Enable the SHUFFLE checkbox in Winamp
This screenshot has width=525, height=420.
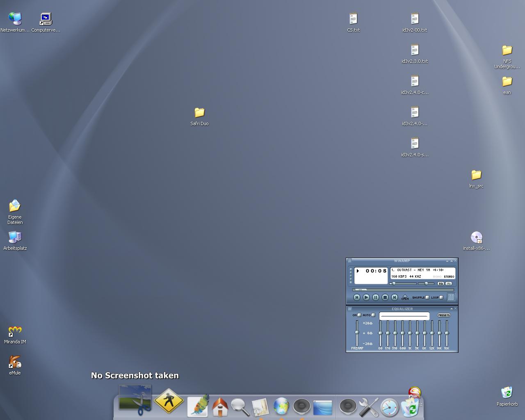point(427,297)
